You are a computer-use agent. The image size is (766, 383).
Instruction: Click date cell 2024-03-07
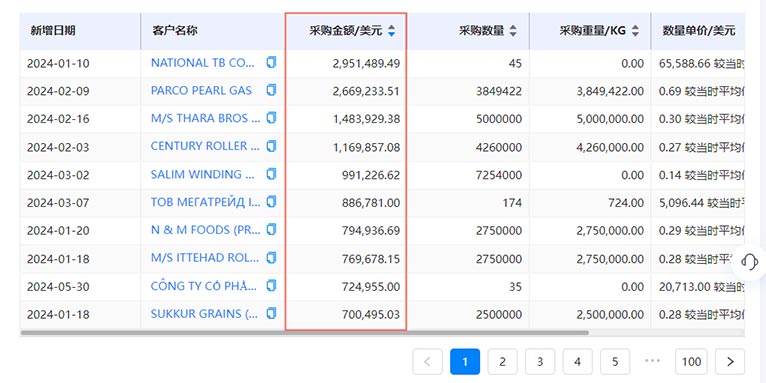[x=58, y=202]
